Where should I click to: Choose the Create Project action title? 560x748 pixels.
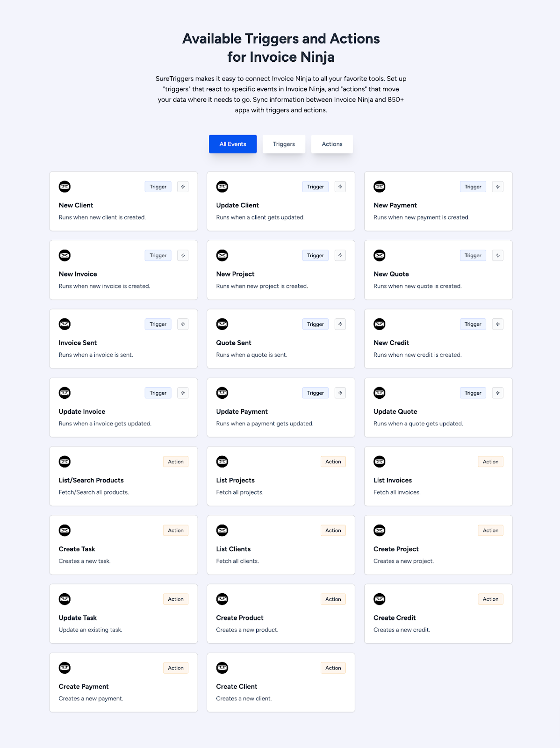tap(396, 549)
